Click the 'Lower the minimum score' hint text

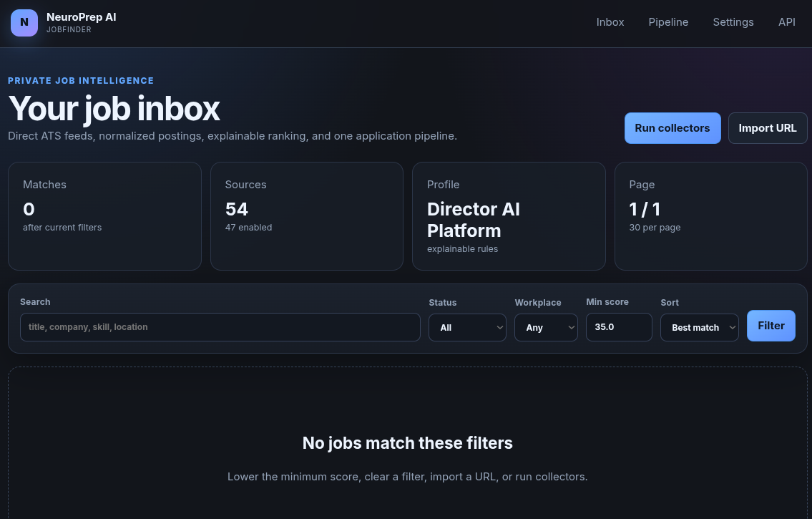[408, 477]
